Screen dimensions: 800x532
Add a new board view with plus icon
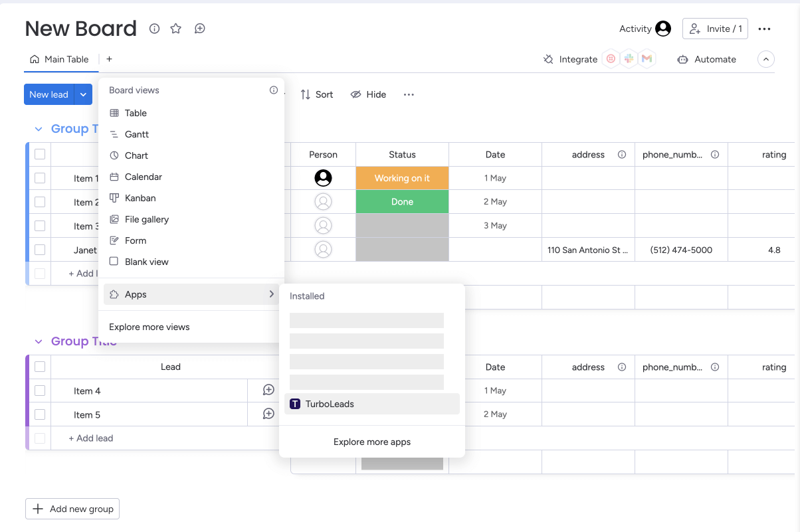tap(109, 59)
